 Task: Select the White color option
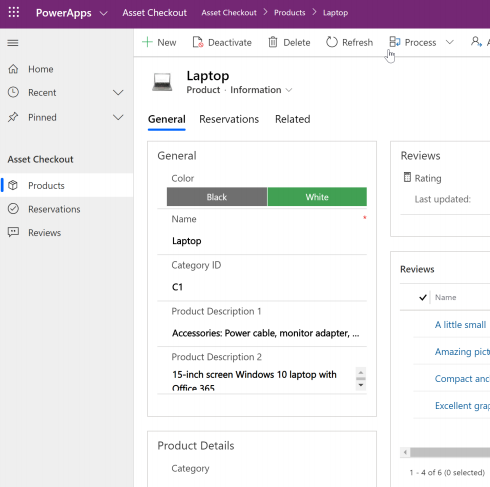click(x=317, y=197)
